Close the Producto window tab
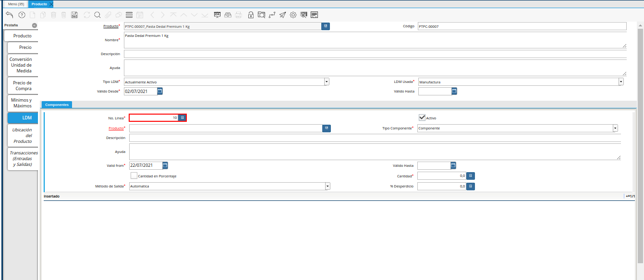Image resolution: width=644 pixels, height=280 pixels. [x=51, y=4]
